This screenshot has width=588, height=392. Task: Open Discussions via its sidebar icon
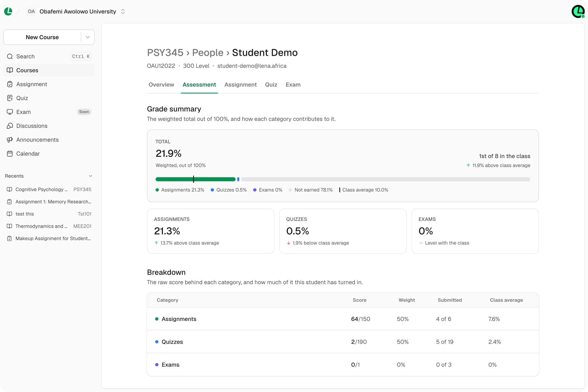click(x=10, y=126)
